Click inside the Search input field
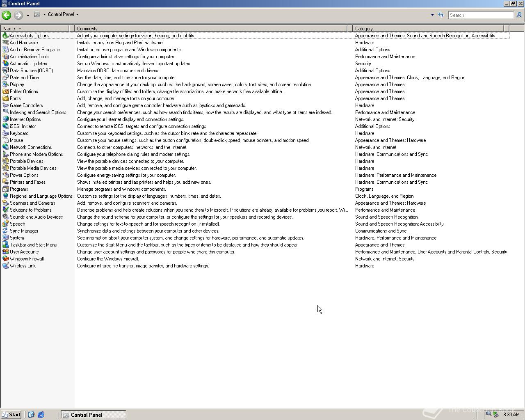The image size is (525, 420). click(481, 15)
